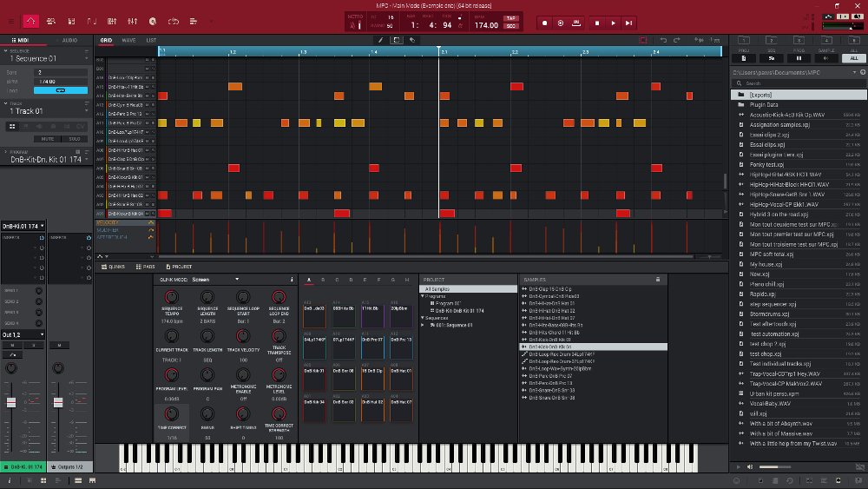The image size is (868, 489).
Task: Expand the 001: Sequence 01 tree item
Action: 423,325
